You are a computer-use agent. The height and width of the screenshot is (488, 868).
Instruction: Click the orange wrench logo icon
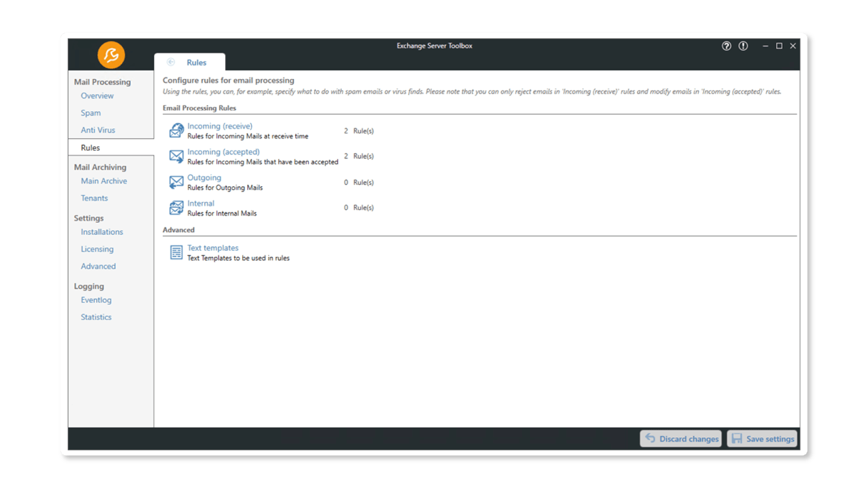[x=111, y=55]
